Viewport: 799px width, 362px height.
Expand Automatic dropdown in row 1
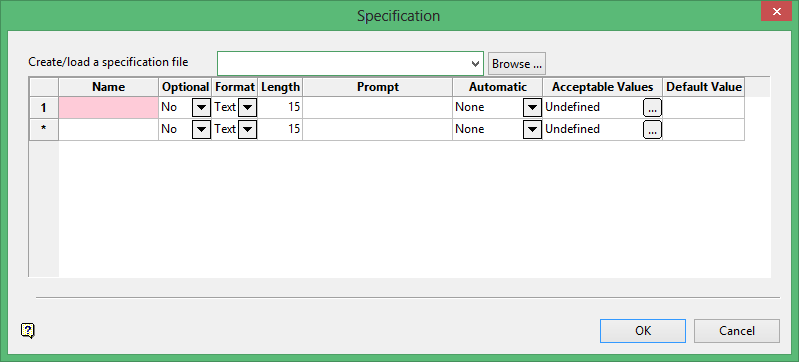[x=532, y=108]
